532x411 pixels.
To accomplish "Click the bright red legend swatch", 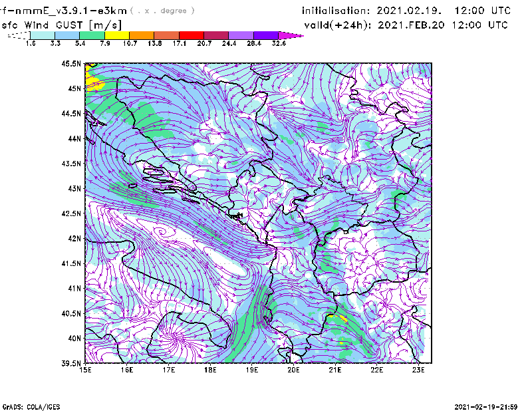I will pos(192,35).
